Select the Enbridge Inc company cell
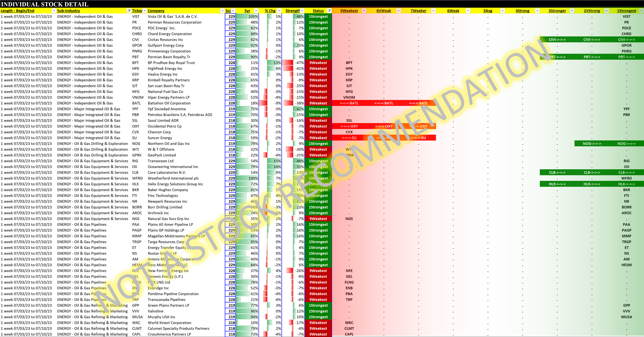The width and height of the screenshot is (644, 337). tap(186, 288)
